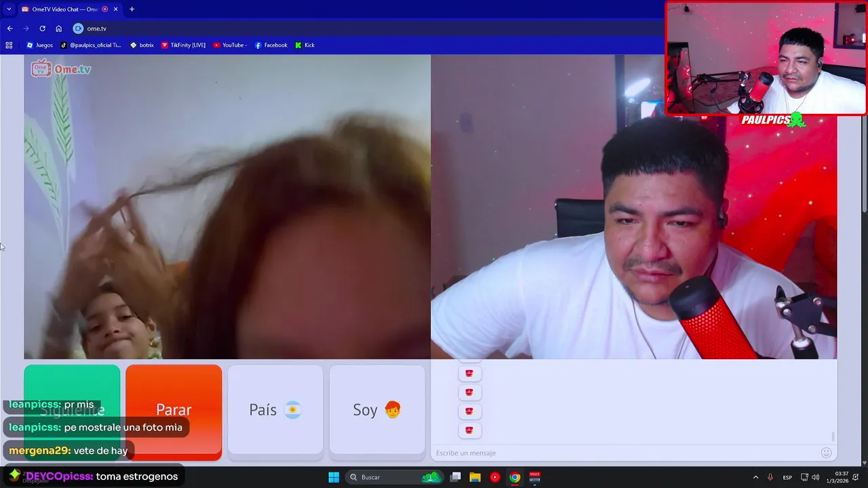Reload the ome.tv page
868x488 pixels.
(x=42, y=28)
